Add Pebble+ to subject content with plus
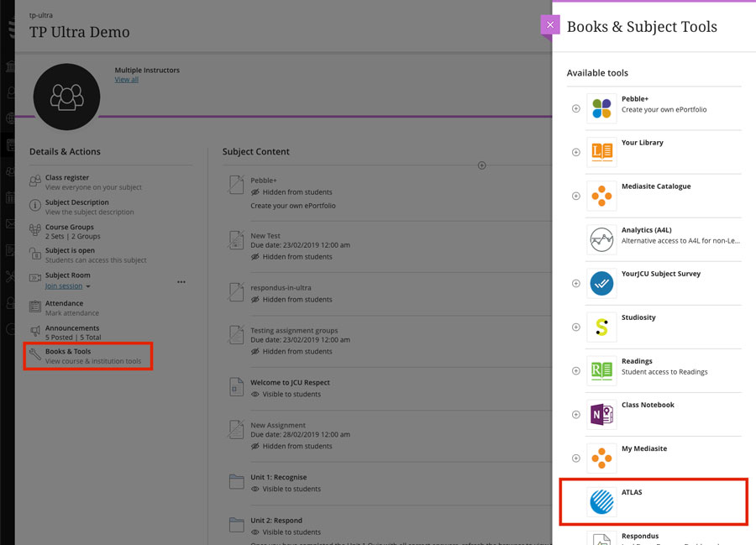756x545 pixels. (x=575, y=108)
